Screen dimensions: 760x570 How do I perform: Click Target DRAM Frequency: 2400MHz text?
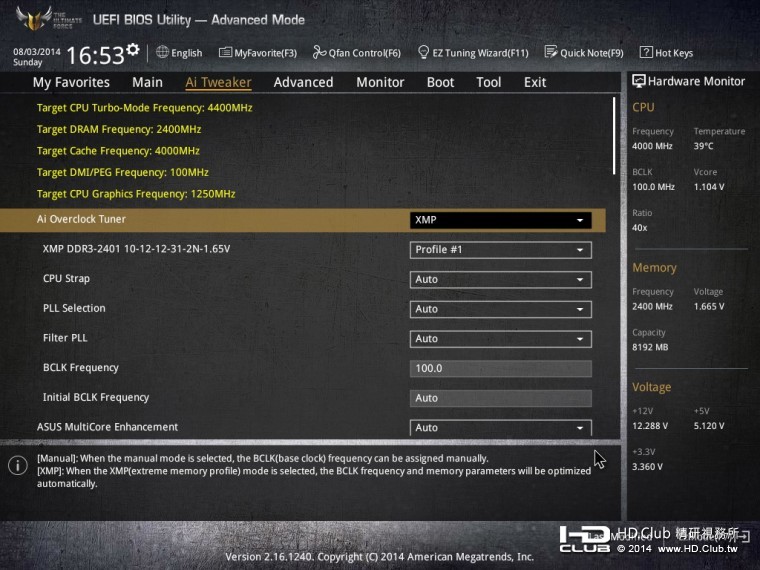click(x=119, y=129)
